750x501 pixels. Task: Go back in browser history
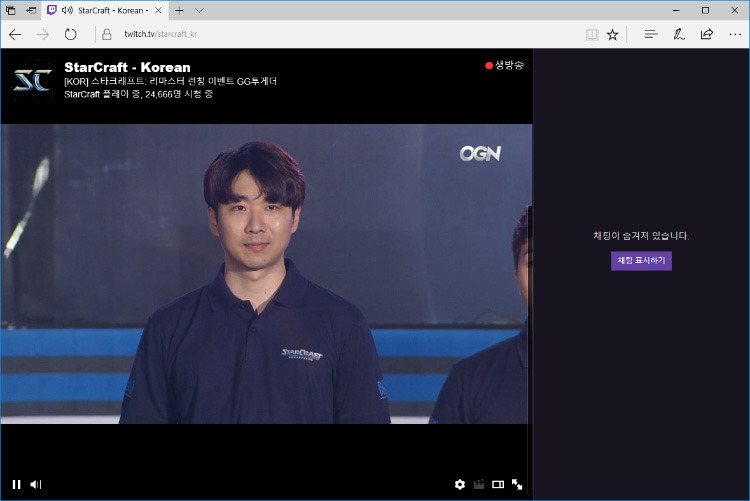15,34
